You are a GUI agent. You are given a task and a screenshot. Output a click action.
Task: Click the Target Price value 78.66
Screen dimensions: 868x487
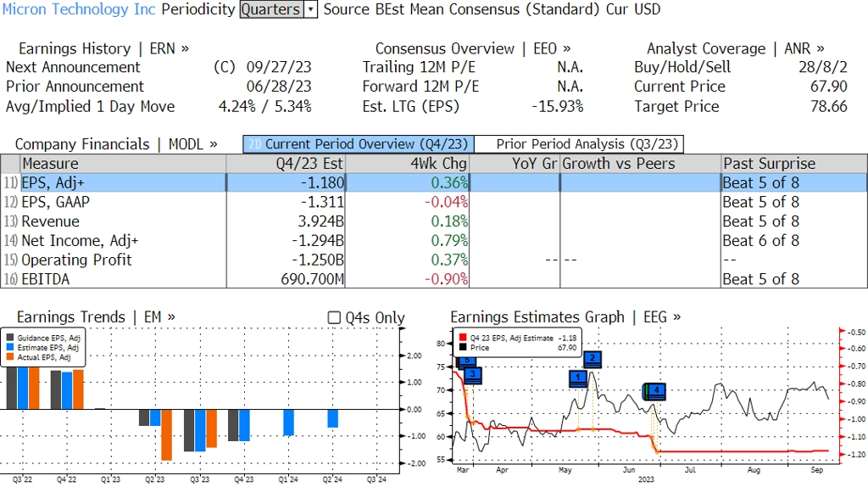pos(829,106)
